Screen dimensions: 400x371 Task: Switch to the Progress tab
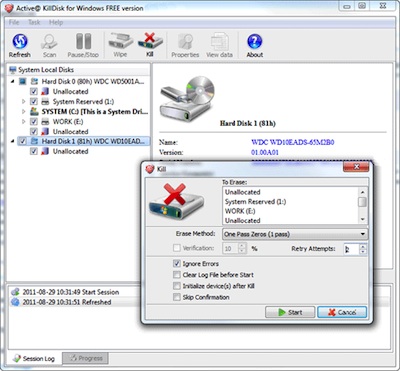[x=85, y=359]
